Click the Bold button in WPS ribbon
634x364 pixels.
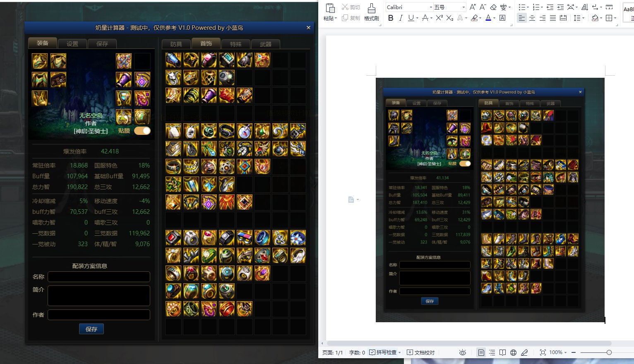(391, 18)
